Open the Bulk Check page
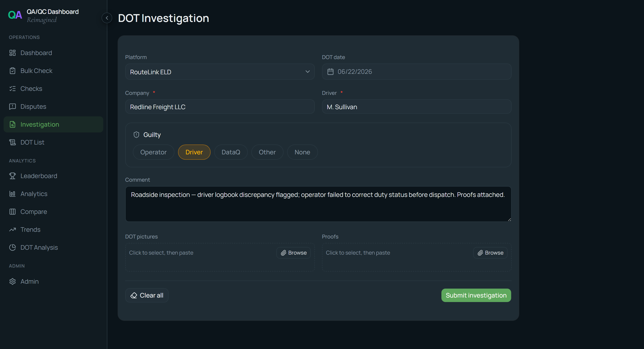 [53, 71]
